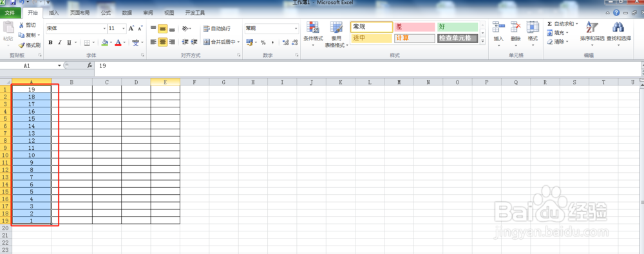Screen dimensions: 644x254
Task: Click the Insert cells (插入) icon
Action: (498, 27)
